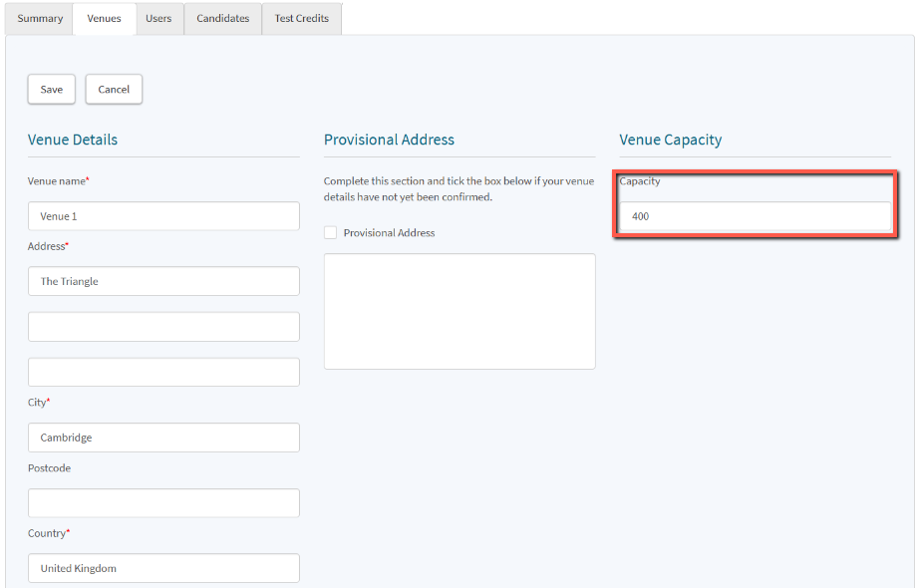The image size is (919, 588).
Task: Go to the Candidates tab
Action: pos(222,19)
